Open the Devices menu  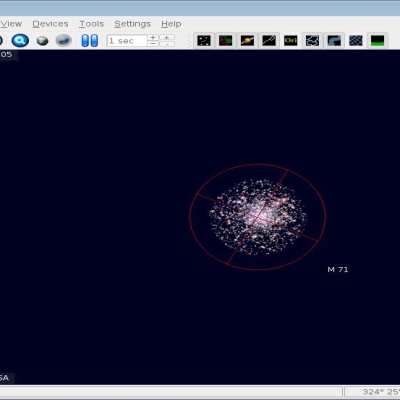(50, 24)
